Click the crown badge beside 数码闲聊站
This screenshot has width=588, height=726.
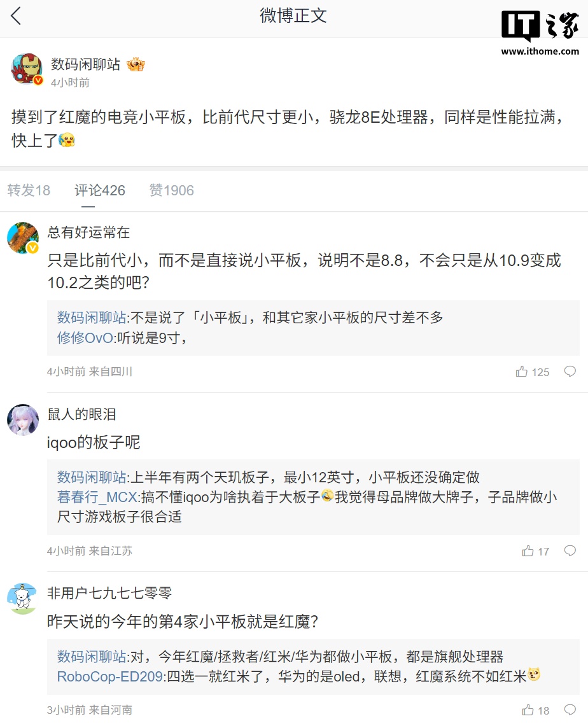coord(136,64)
